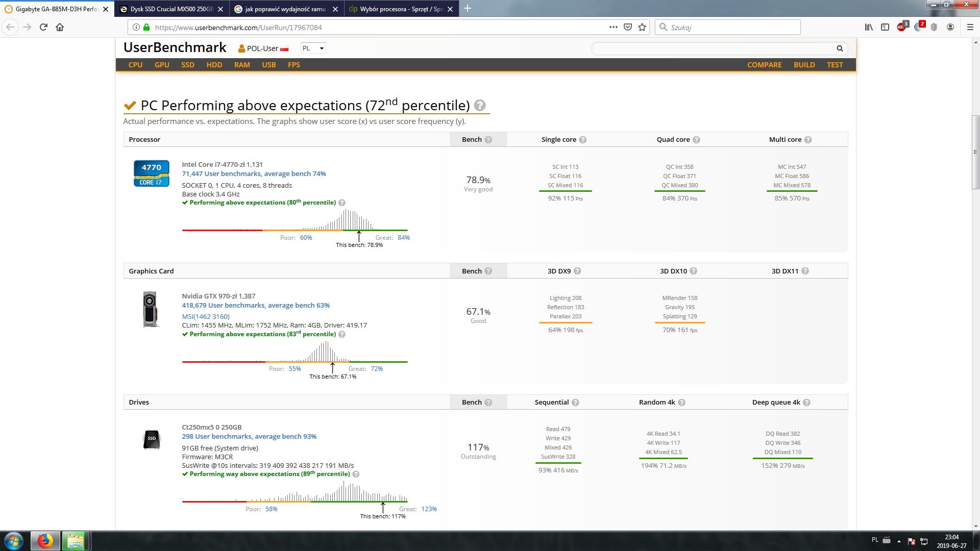Click the SSD drive thumbnail image
Screen dimensions: 980x551
click(152, 439)
